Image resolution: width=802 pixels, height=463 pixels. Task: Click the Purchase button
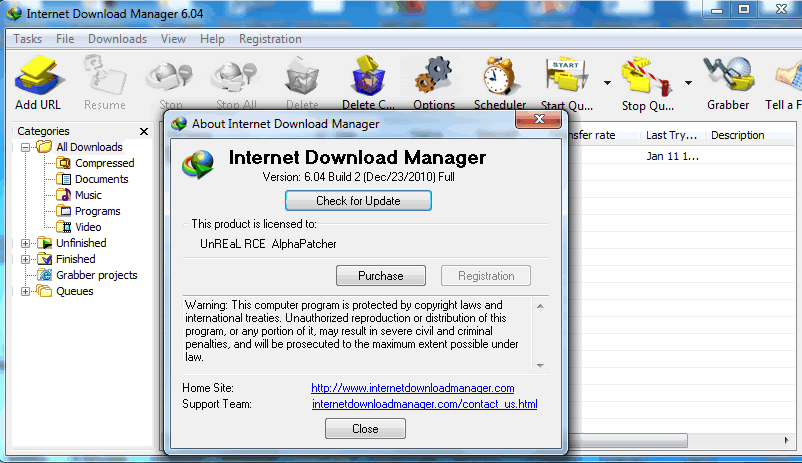381,276
